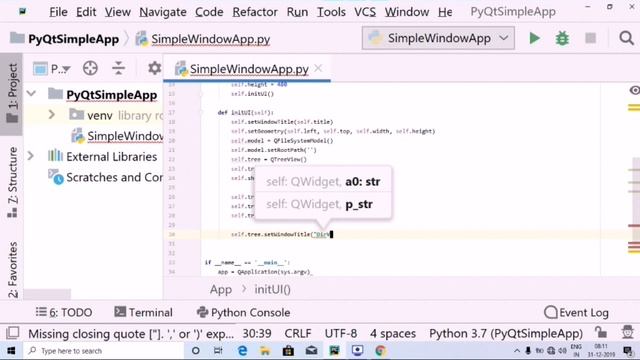Select Scratches and Consoles node

click(x=105, y=178)
